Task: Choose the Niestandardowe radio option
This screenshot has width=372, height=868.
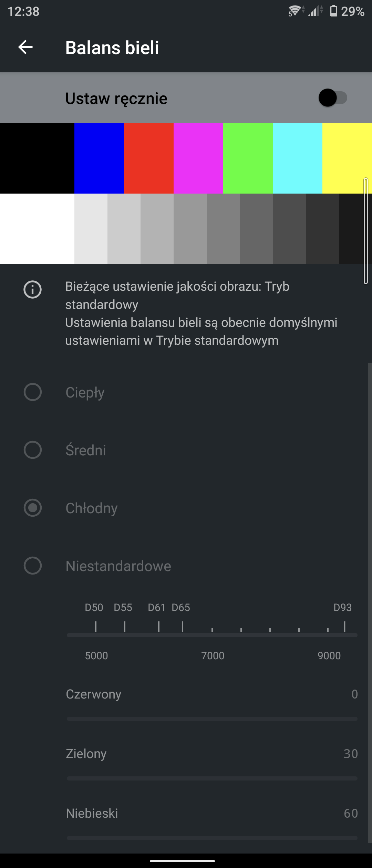Action: click(x=33, y=566)
